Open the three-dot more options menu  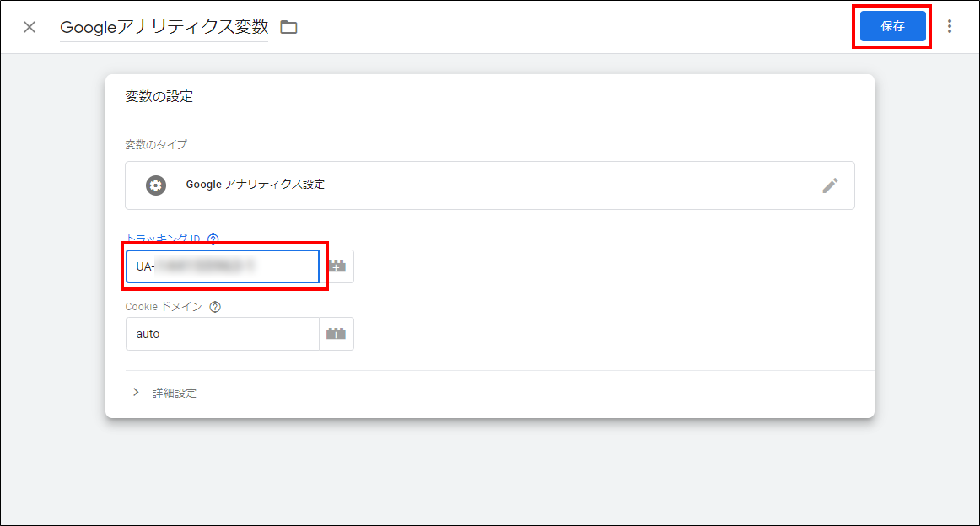click(x=950, y=26)
